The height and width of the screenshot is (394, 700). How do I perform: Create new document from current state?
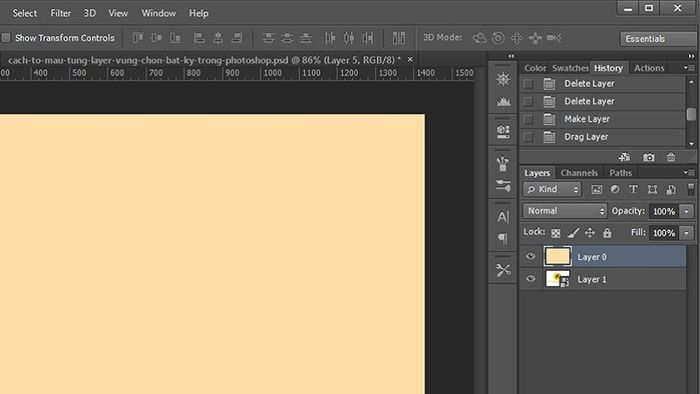(x=624, y=157)
